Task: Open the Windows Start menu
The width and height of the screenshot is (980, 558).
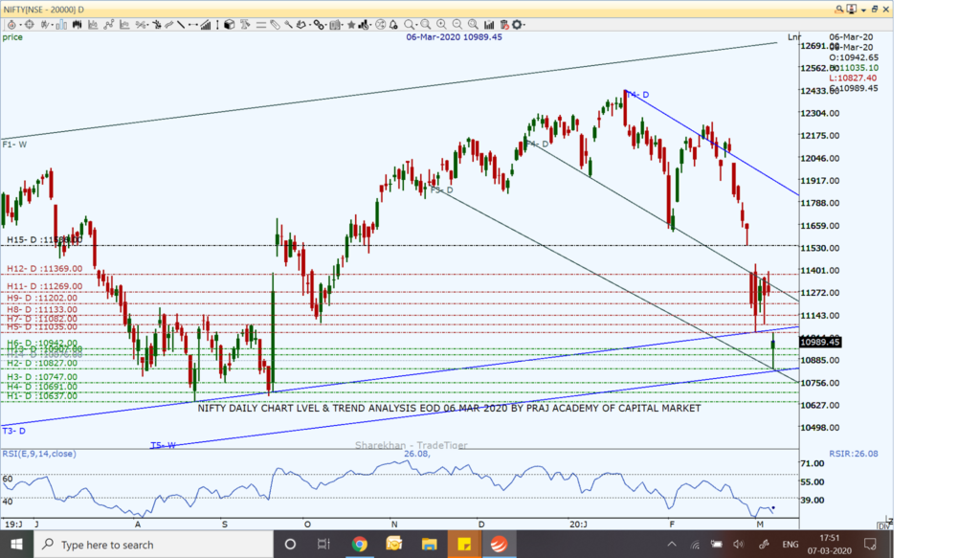Action: coord(16,545)
